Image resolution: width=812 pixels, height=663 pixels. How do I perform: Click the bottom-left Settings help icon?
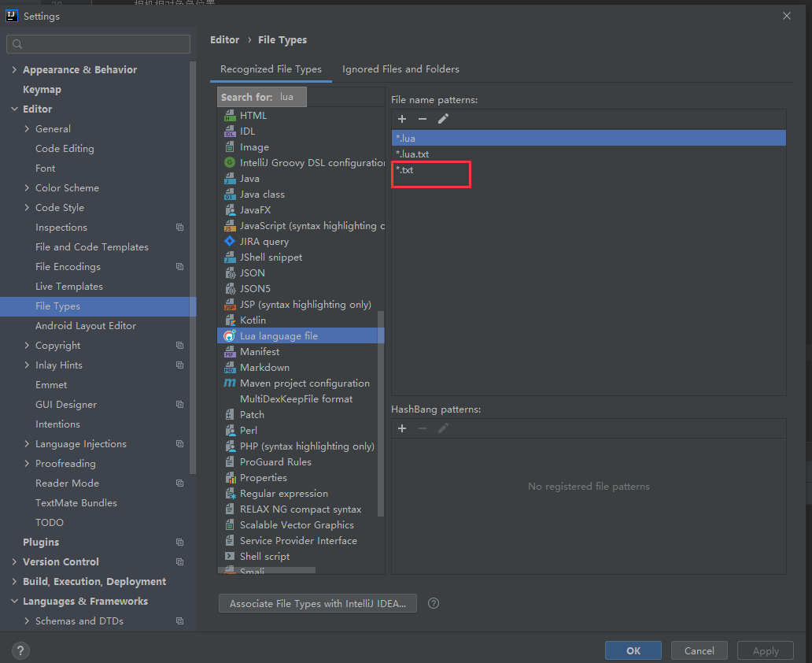click(x=20, y=650)
